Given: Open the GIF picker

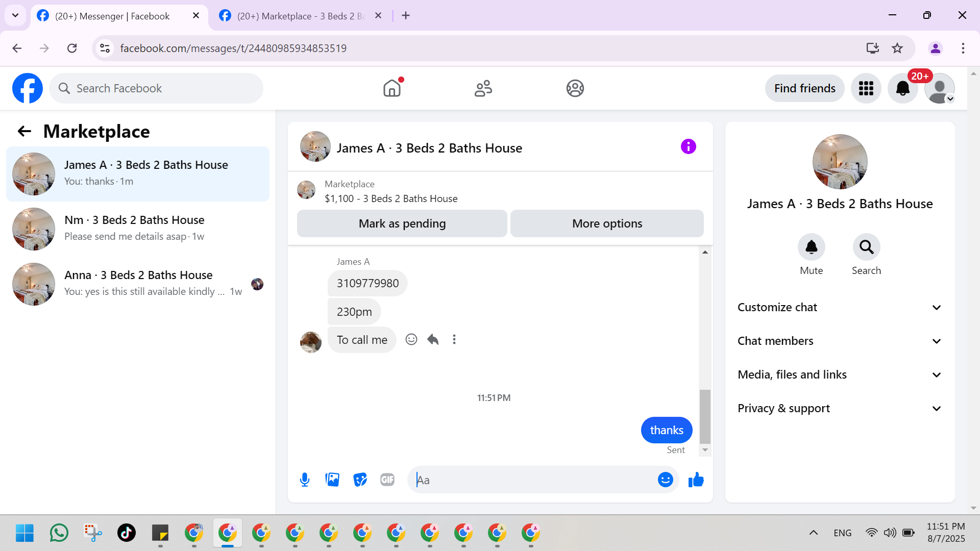Looking at the screenshot, I should [x=387, y=480].
